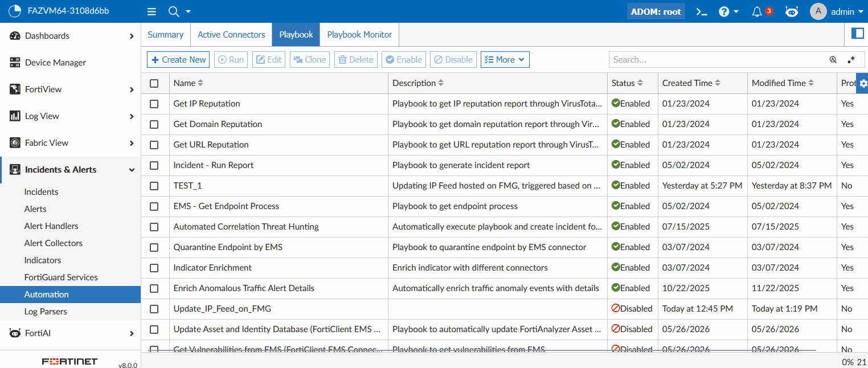Viewport: 868px width, 368px height.
Task: Click the playbook Search input field
Action: [x=718, y=59]
